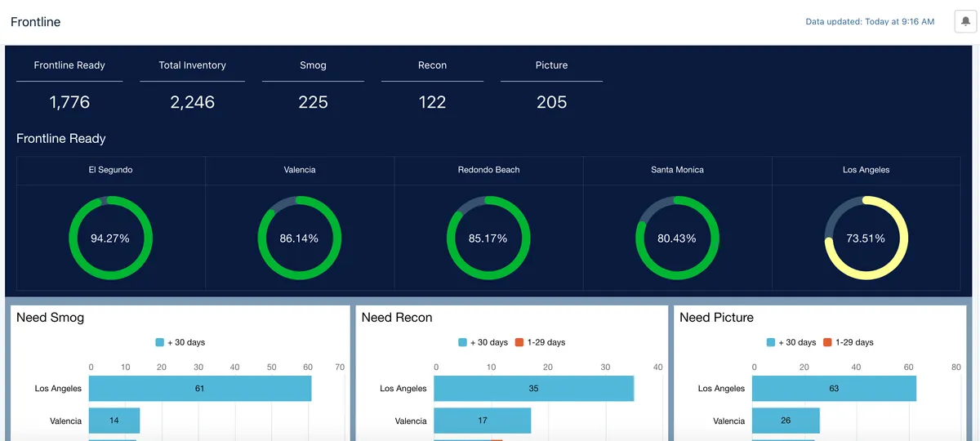Click the Valencia 86.14% donut gauge
Image resolution: width=980 pixels, height=441 pixels.
pyautogui.click(x=300, y=238)
